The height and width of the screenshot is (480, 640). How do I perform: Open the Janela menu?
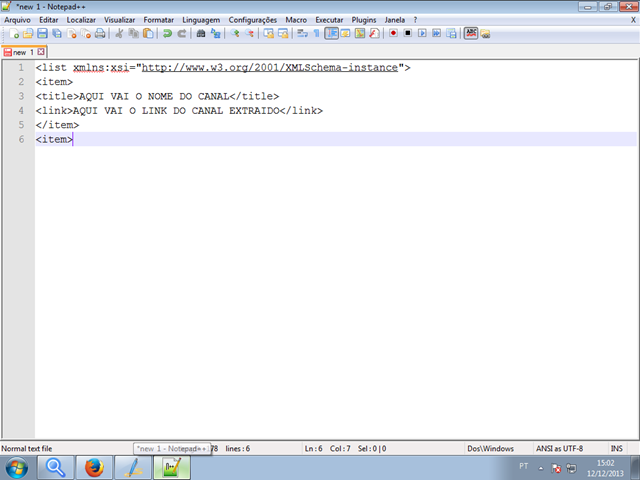tap(395, 20)
